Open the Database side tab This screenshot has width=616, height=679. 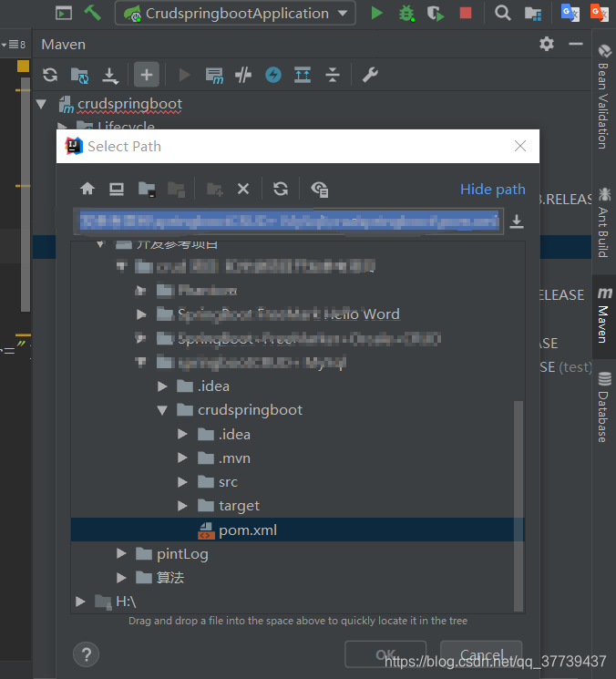pyautogui.click(x=604, y=407)
